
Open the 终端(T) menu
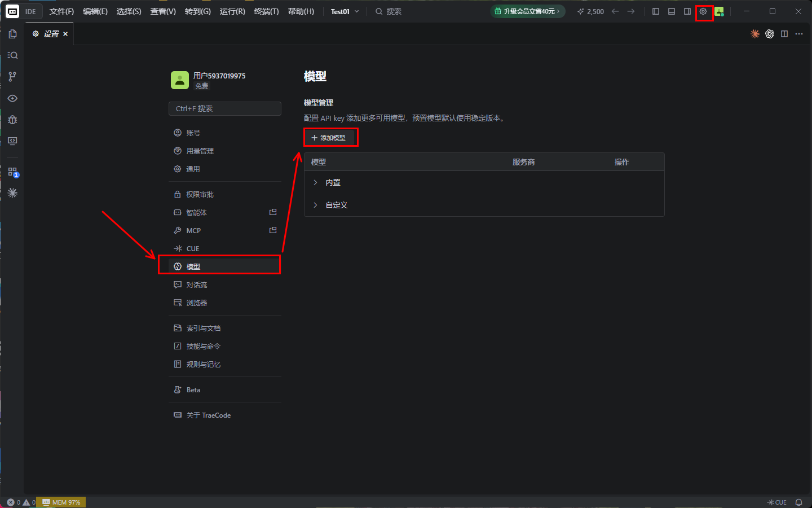point(266,11)
